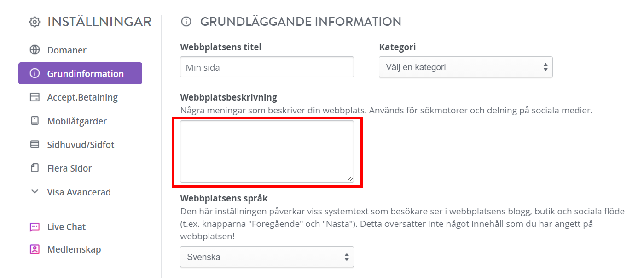Viewport: 644px width, 278px height.
Task: Click the gear icon by INSTÄLLNINGAR heading
Action: pos(35,22)
